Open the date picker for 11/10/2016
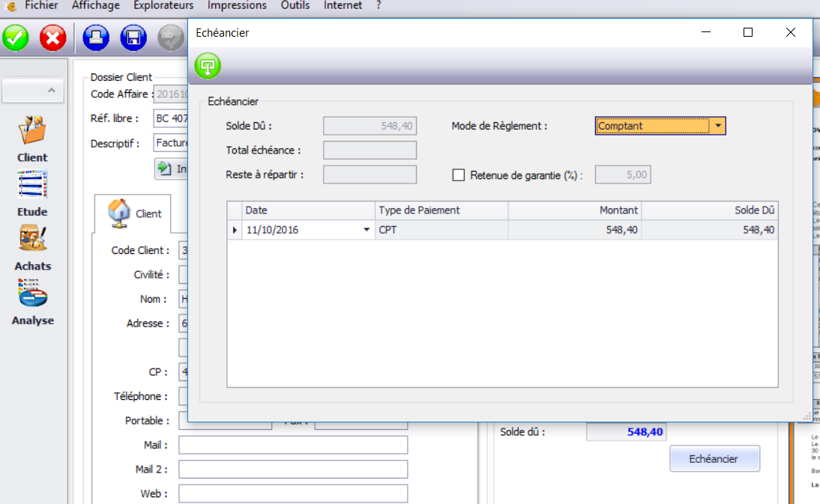Screen dimensions: 820x504 coord(367,230)
